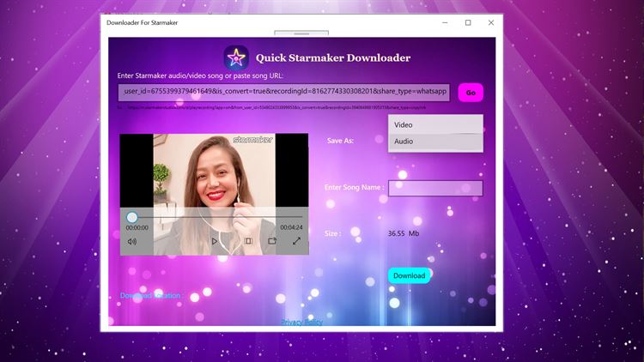Close the Downloader For Starmaker window

point(491,22)
